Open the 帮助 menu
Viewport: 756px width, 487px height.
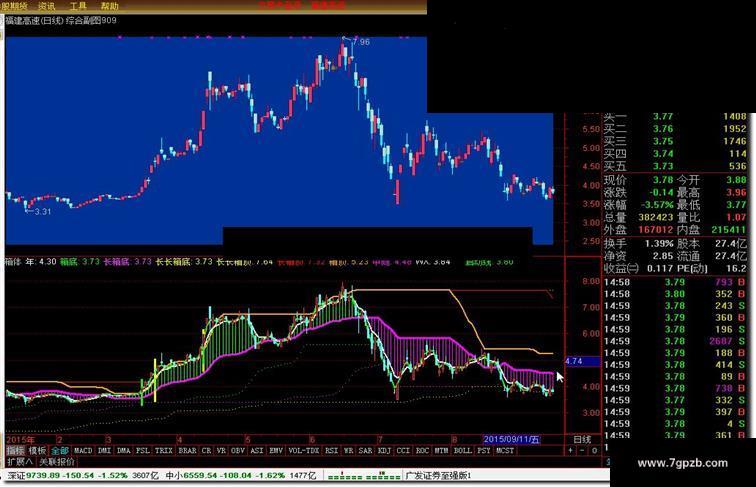coord(109,6)
